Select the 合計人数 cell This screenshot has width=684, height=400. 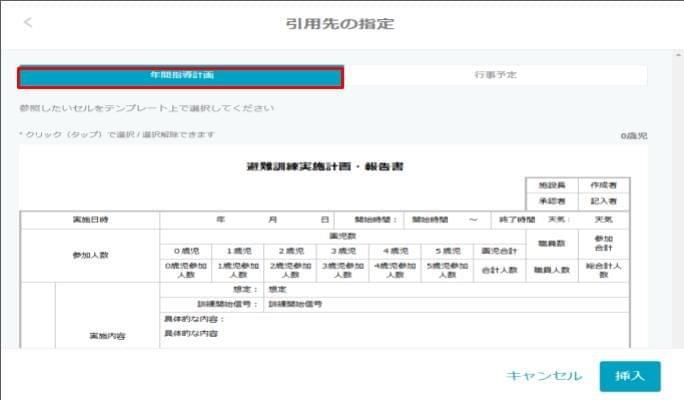point(499,269)
